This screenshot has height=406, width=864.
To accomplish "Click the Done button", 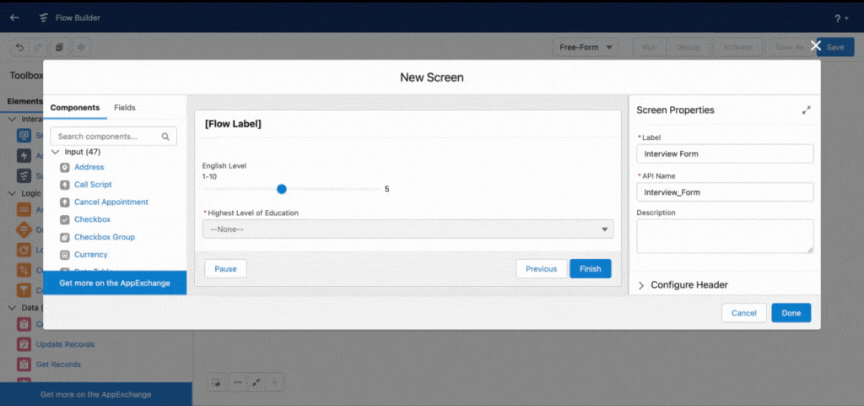I will click(x=791, y=313).
